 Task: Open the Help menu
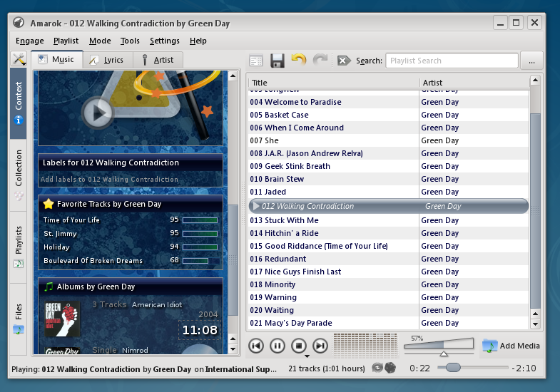pos(198,41)
